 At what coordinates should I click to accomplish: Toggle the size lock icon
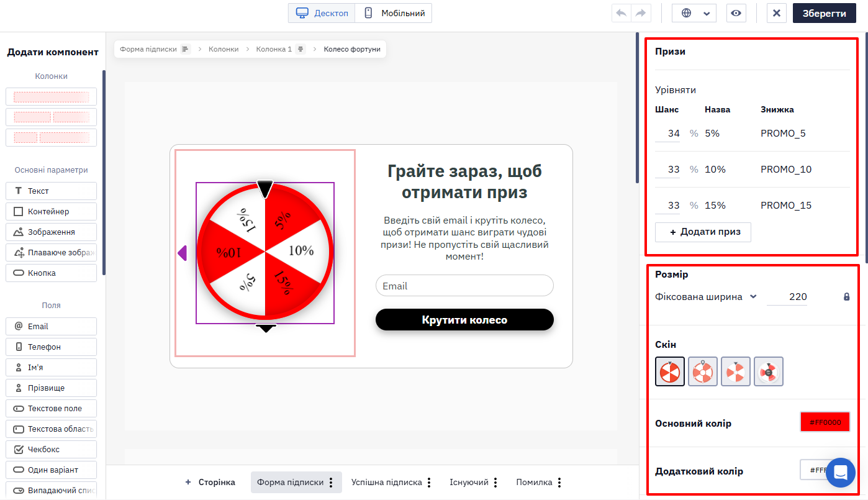pyautogui.click(x=846, y=297)
